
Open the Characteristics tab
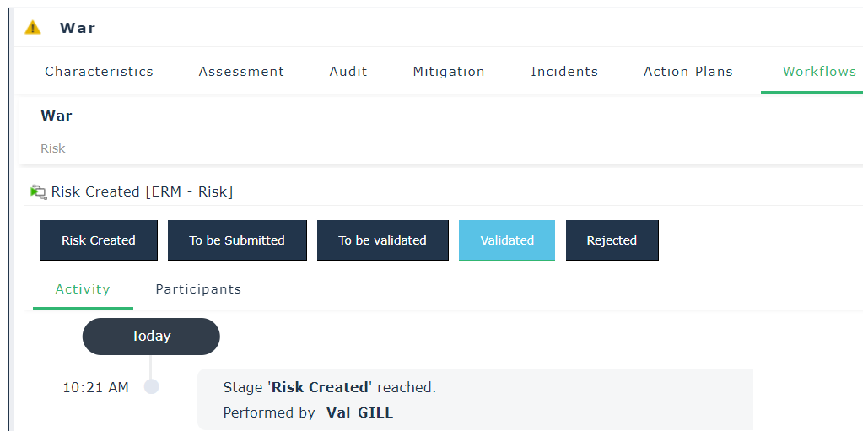pyautogui.click(x=99, y=72)
